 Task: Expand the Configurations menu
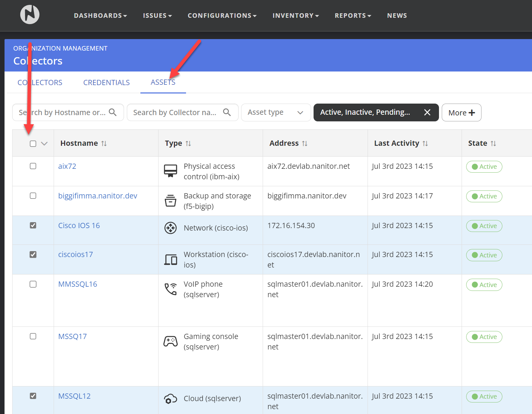pyautogui.click(x=222, y=16)
